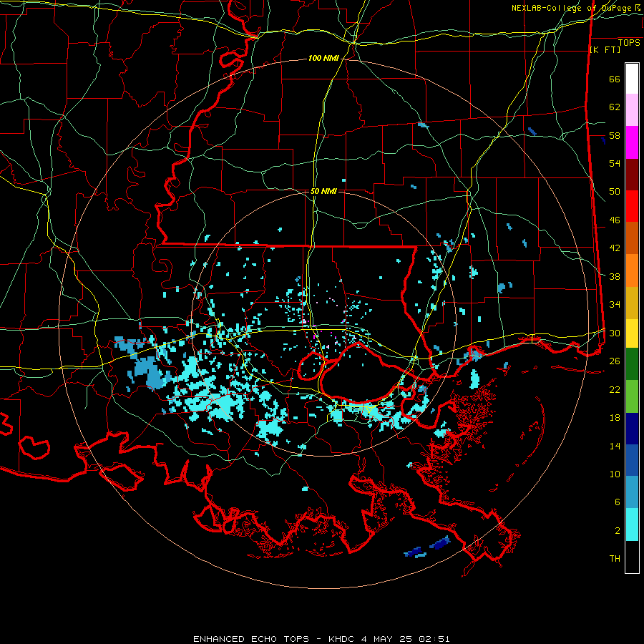Click the legend value "58"
The image size is (644, 644).
click(615, 135)
